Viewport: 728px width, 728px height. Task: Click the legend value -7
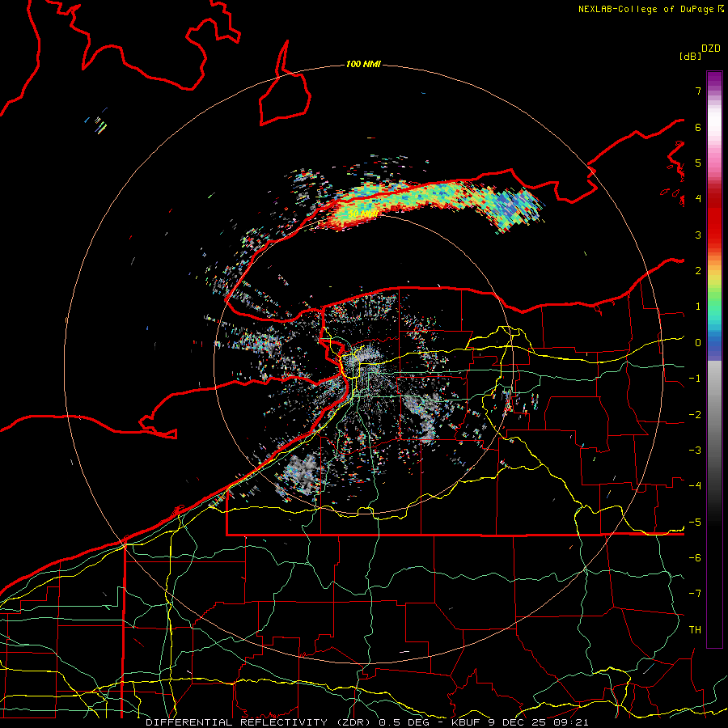coord(695,594)
